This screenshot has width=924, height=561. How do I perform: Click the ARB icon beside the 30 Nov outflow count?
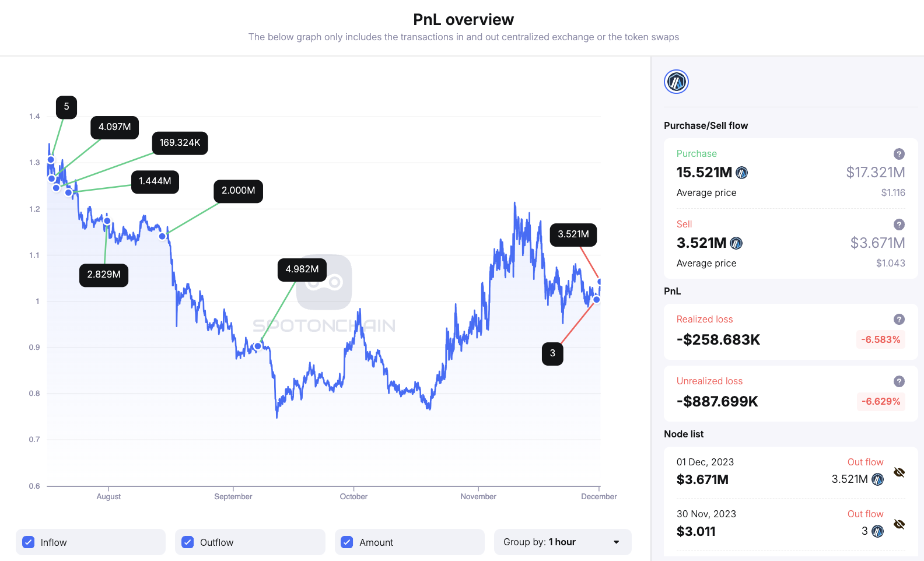tap(878, 531)
